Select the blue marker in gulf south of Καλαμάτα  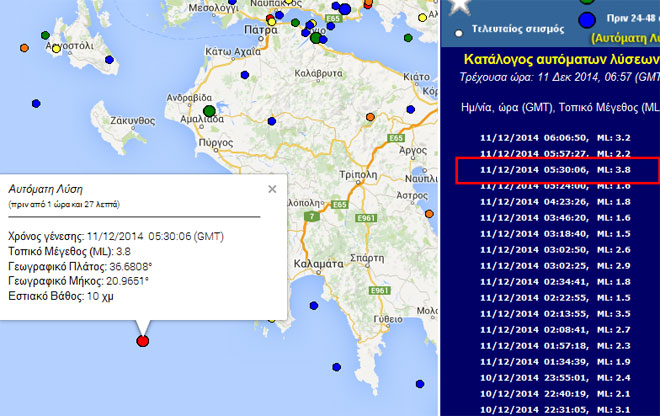coord(316,304)
